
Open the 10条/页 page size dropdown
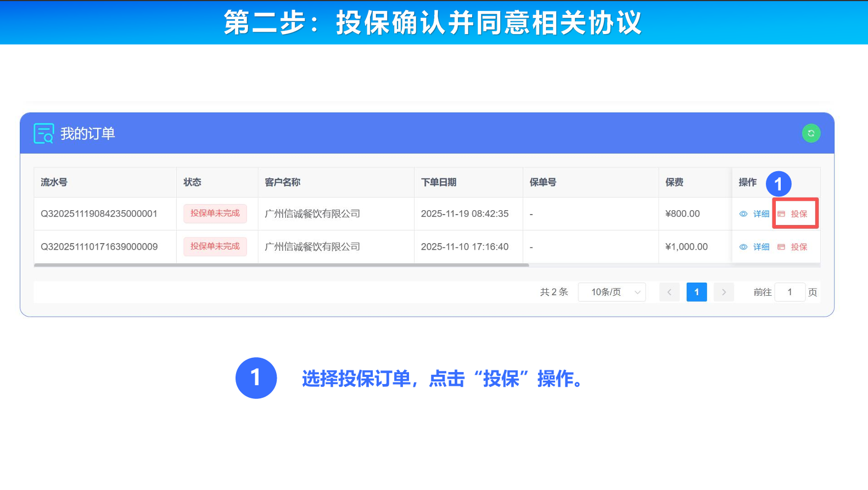click(x=606, y=292)
